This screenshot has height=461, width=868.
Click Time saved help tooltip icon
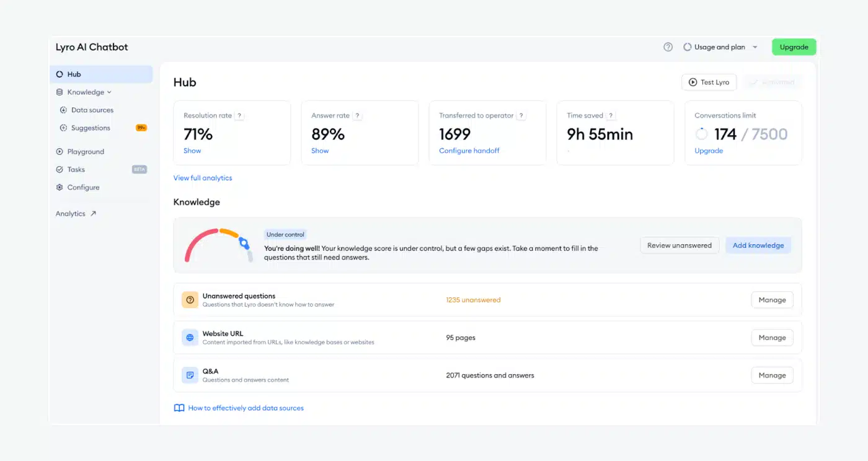click(x=611, y=116)
